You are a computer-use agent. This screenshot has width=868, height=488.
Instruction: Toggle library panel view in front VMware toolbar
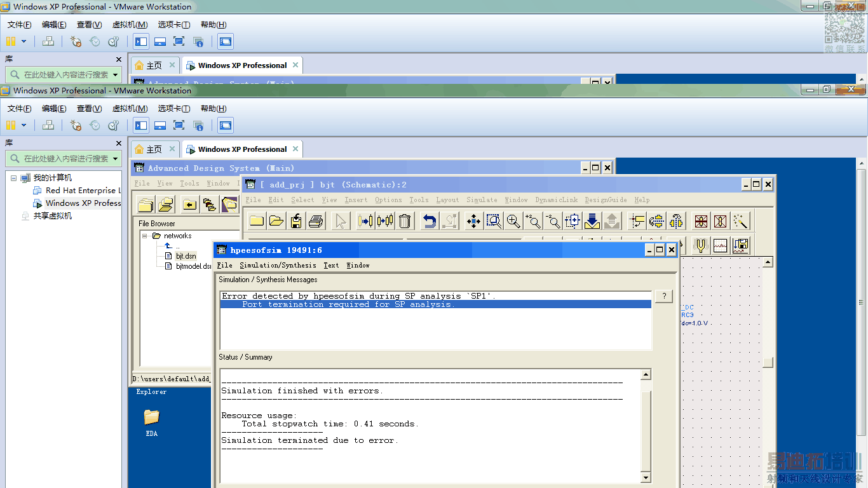pyautogui.click(x=141, y=125)
